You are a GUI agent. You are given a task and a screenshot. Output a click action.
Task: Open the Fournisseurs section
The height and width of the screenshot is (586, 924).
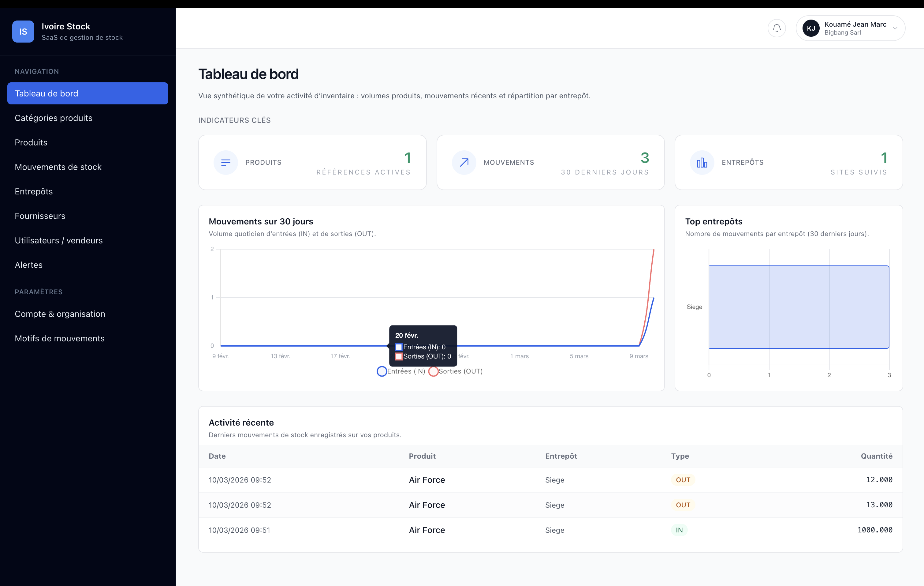pyautogui.click(x=40, y=216)
